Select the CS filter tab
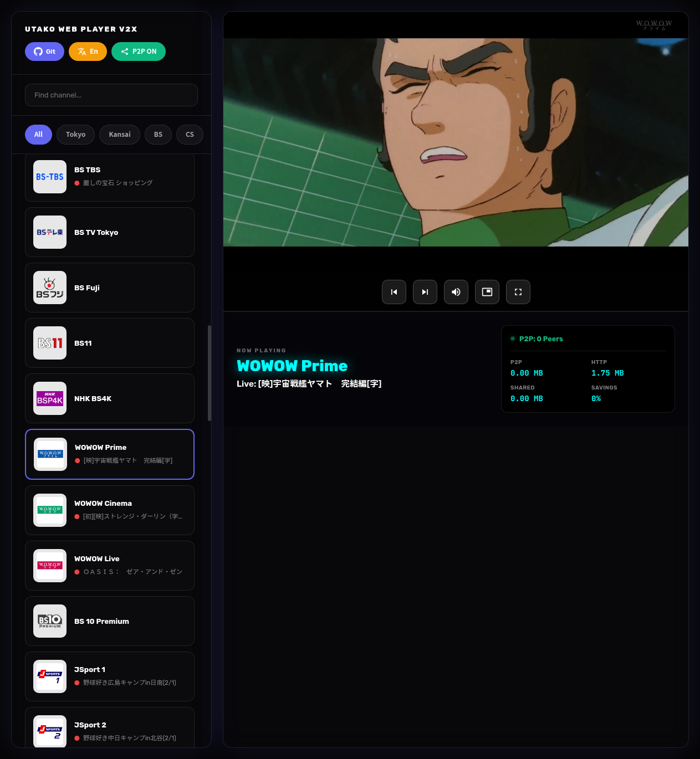This screenshot has height=759, width=700. pos(190,135)
